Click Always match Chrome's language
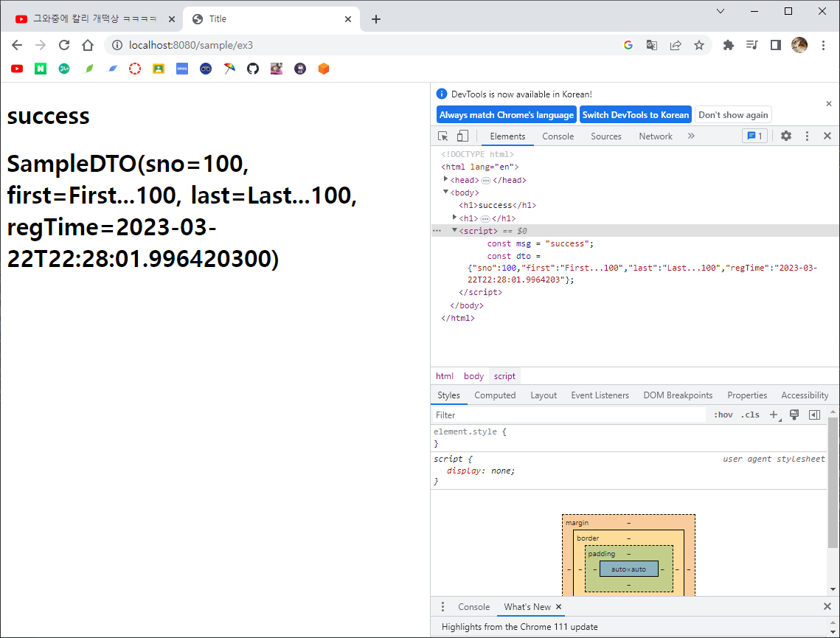840x638 pixels. (506, 114)
